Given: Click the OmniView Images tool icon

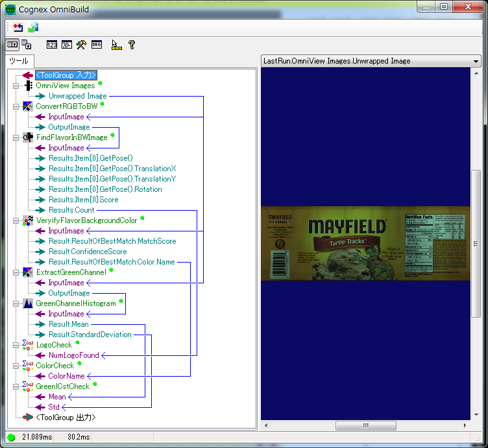Looking at the screenshot, I should [28, 86].
